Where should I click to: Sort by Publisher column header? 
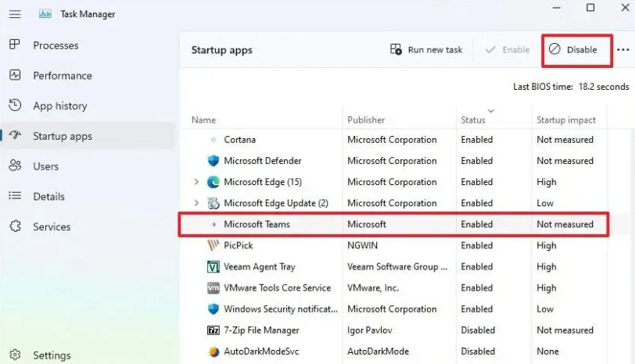pos(366,120)
